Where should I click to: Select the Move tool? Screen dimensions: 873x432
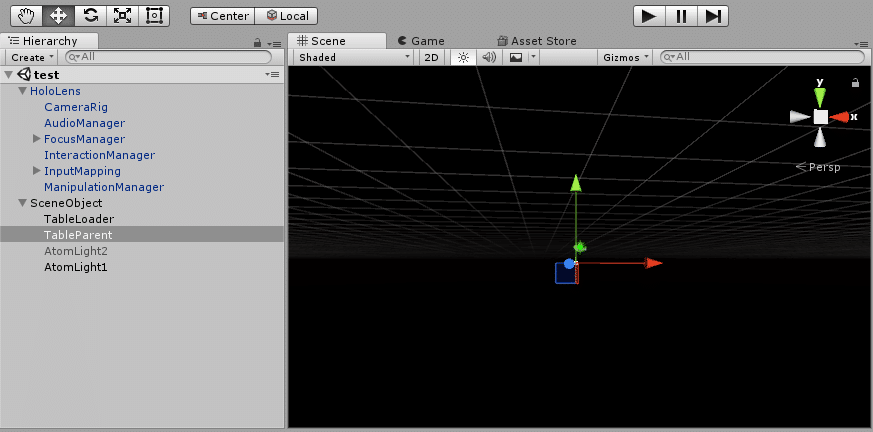(x=58, y=16)
